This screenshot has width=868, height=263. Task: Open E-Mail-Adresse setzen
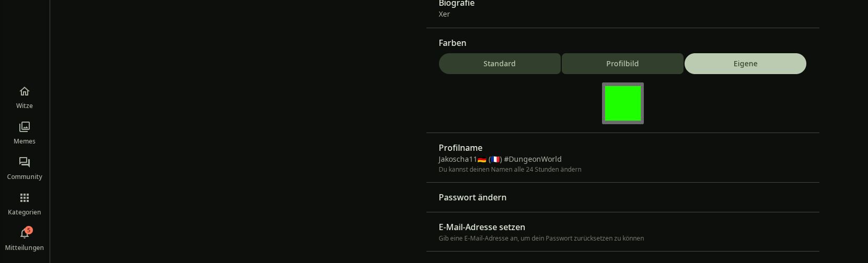(622, 232)
